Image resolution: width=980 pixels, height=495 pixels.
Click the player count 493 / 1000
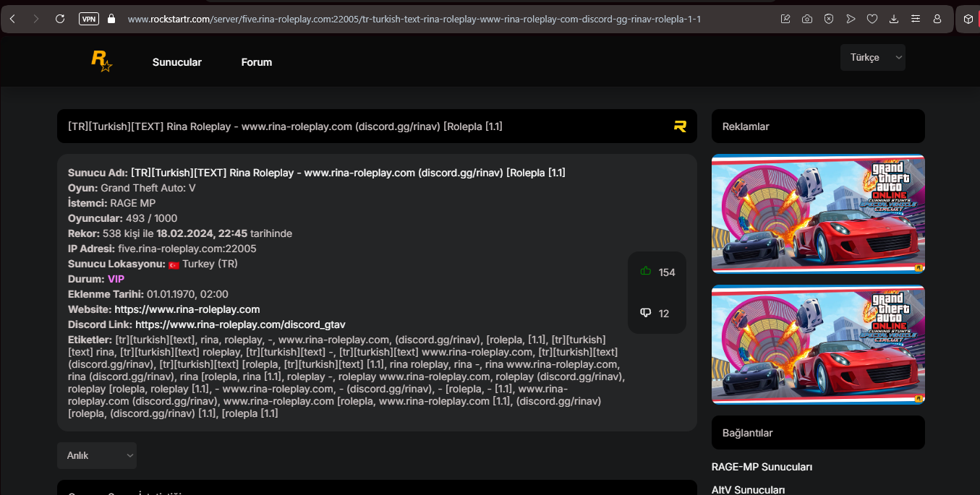click(x=151, y=218)
